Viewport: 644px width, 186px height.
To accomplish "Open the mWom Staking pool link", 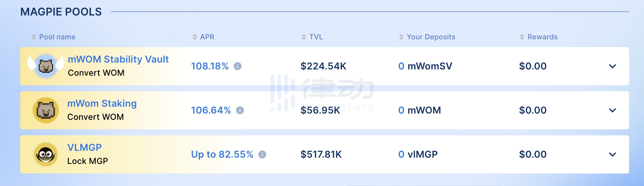I will [x=102, y=103].
